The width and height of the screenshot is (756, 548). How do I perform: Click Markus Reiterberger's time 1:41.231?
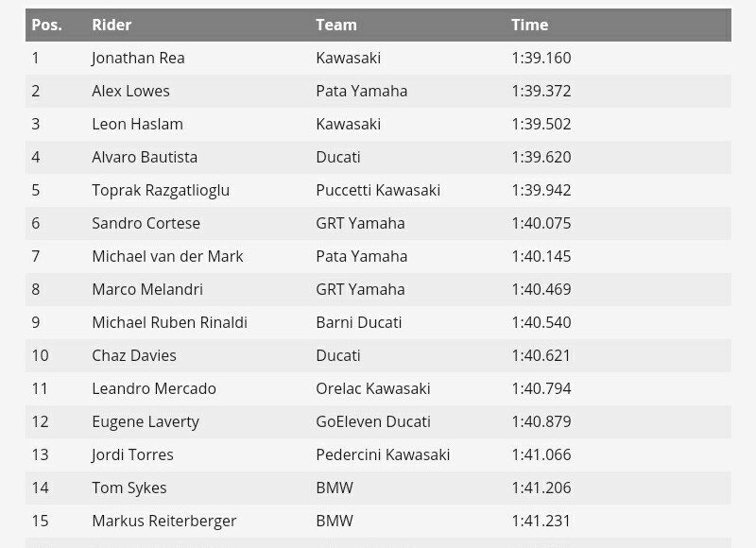541,521
